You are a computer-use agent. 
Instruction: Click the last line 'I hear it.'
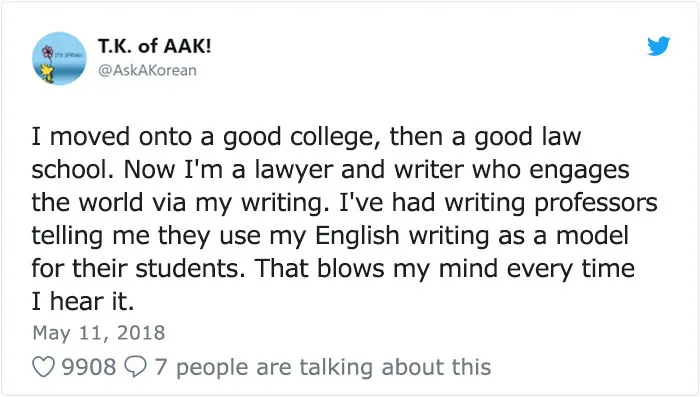tap(83, 302)
